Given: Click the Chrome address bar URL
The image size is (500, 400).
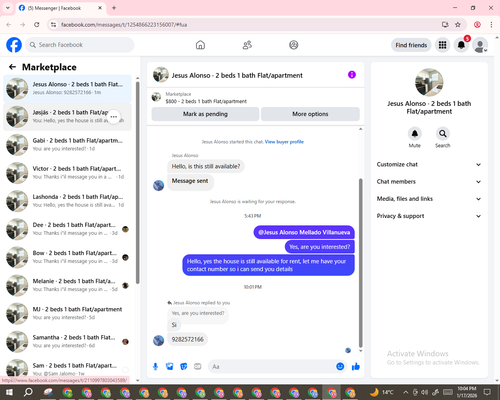Looking at the screenshot, I should point(124,25).
